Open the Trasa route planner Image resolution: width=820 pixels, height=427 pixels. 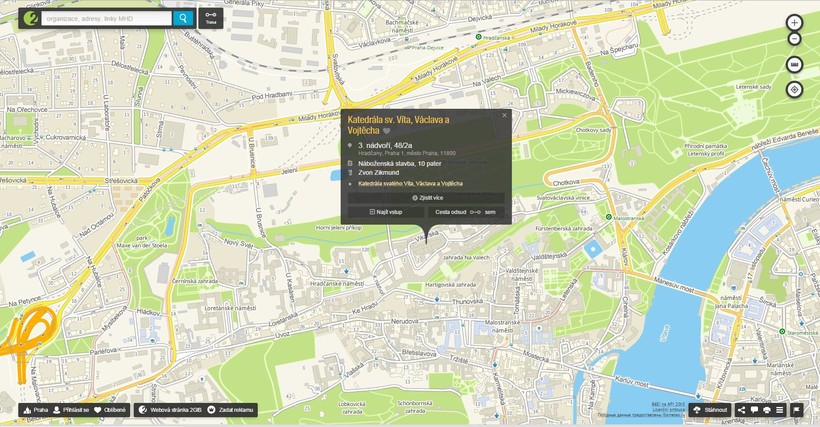[211, 18]
